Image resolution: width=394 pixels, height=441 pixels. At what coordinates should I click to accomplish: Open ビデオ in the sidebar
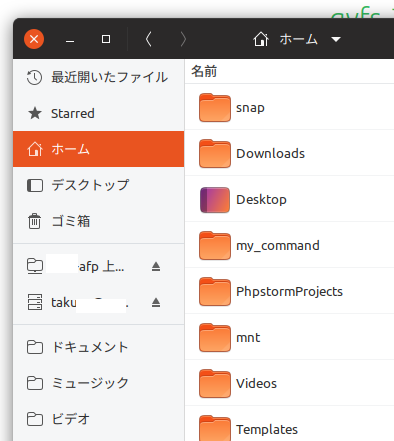[99, 419]
